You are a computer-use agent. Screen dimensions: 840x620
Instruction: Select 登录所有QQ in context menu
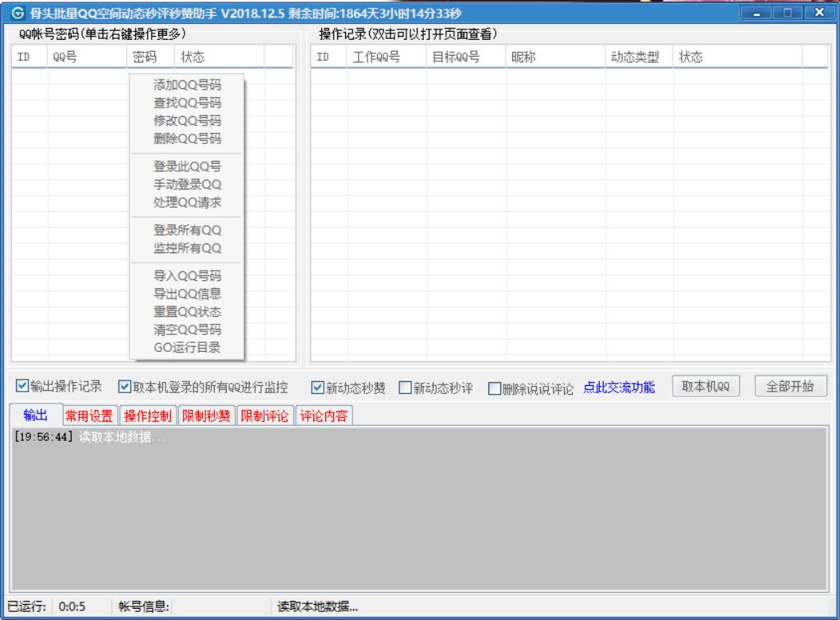(x=187, y=231)
